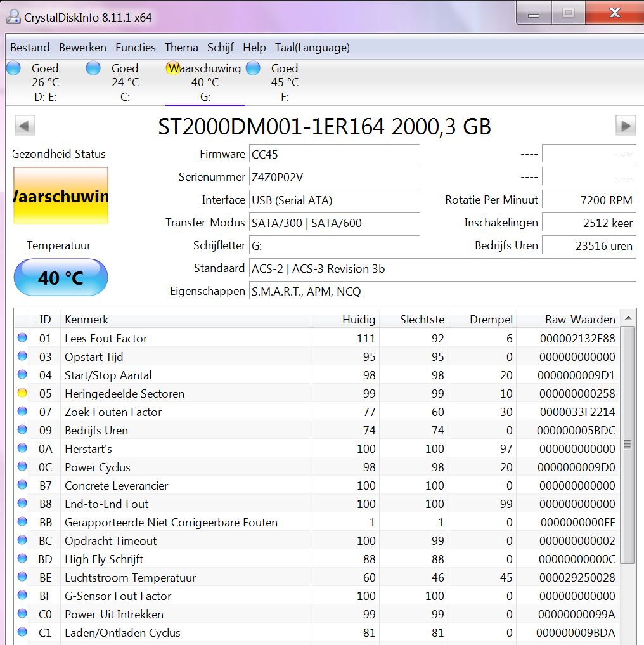
Task: Click the Bedrijfs Uren value 23516 uren
Action: click(x=589, y=246)
